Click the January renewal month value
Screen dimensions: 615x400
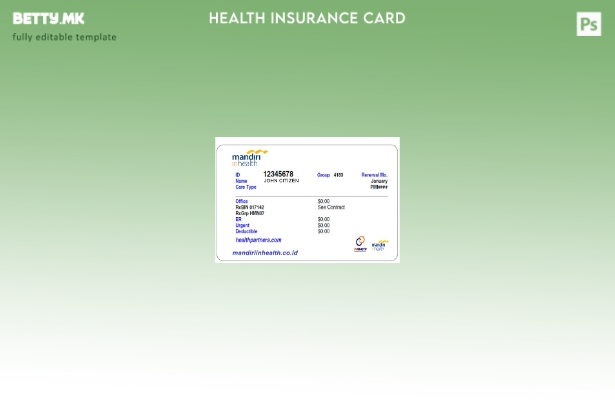(379, 181)
